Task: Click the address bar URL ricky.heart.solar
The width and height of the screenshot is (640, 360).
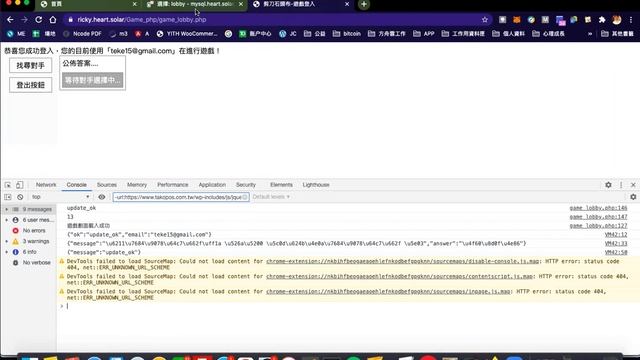Action: 142,20
